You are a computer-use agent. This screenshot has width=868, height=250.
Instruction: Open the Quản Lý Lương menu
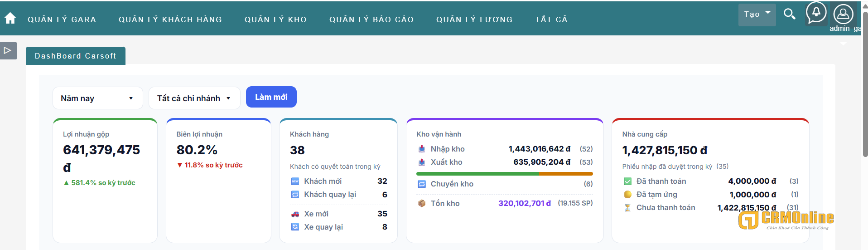coord(474,20)
